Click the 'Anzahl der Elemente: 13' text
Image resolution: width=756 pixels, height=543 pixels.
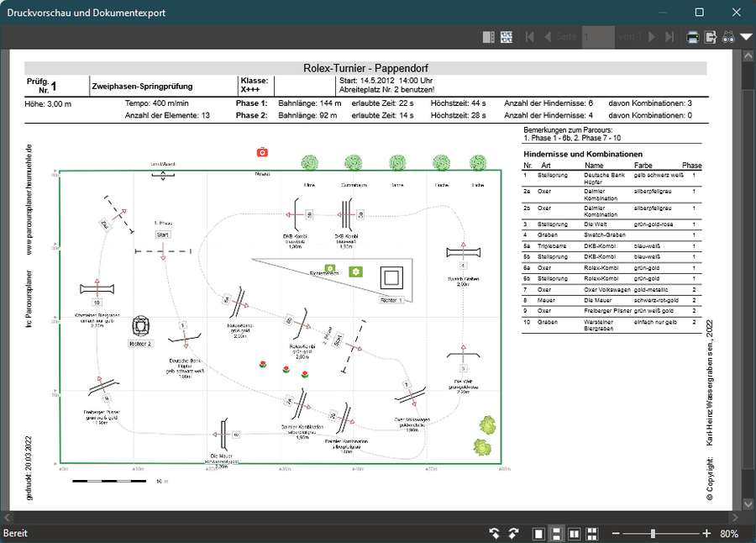[167, 115]
